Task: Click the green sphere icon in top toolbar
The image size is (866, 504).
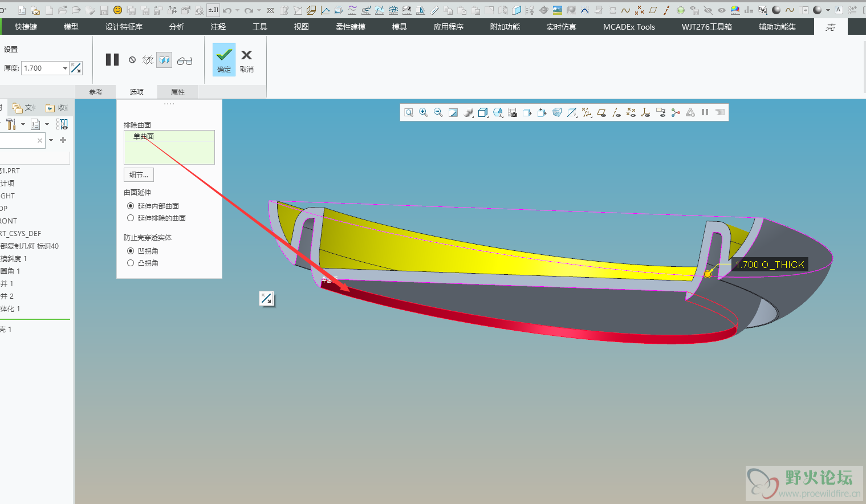Action: pyautogui.click(x=681, y=10)
